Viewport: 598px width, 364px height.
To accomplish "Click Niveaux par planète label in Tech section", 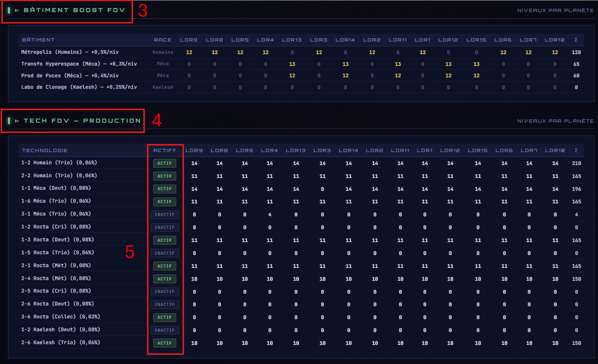I will (x=555, y=121).
